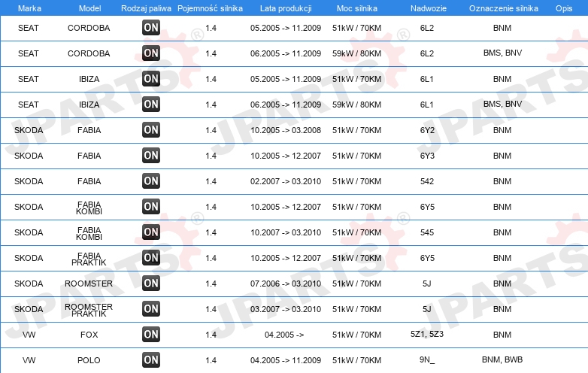Click the ON icon in the SKODA FABIA 6Y2 row
The width and height of the screenshot is (588, 373).
pos(151,129)
